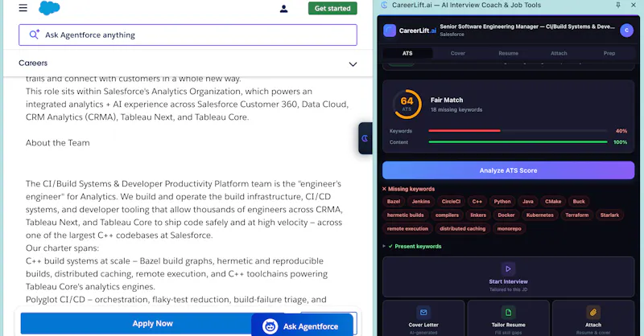
Task: Expand the Careers dropdown chevron
Action: [353, 64]
